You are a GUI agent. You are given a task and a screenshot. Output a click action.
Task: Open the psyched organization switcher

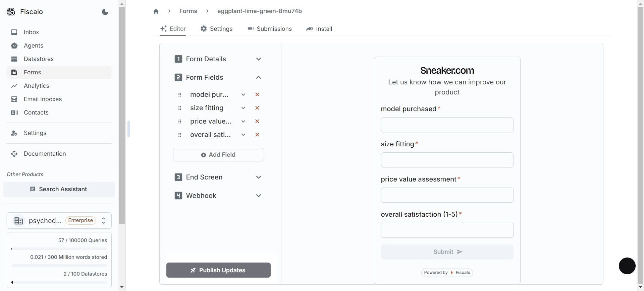coord(59,221)
